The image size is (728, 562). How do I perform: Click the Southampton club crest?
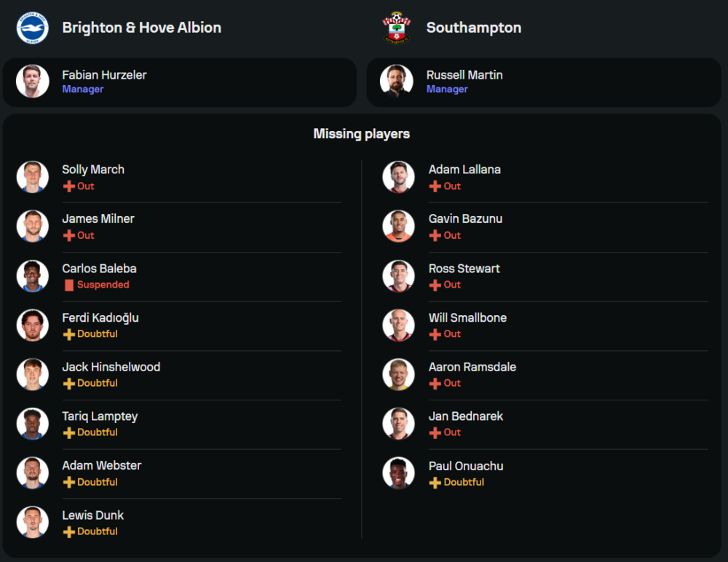tap(397, 28)
